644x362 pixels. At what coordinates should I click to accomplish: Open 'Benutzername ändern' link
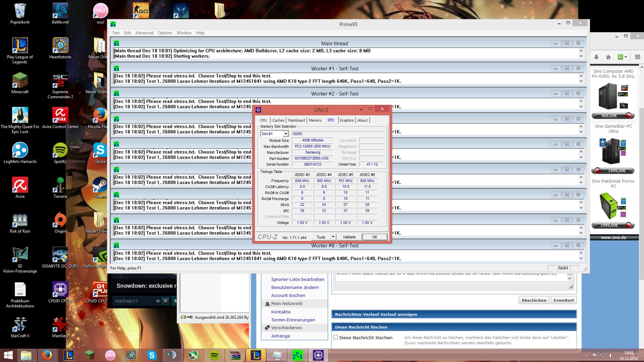(x=295, y=287)
